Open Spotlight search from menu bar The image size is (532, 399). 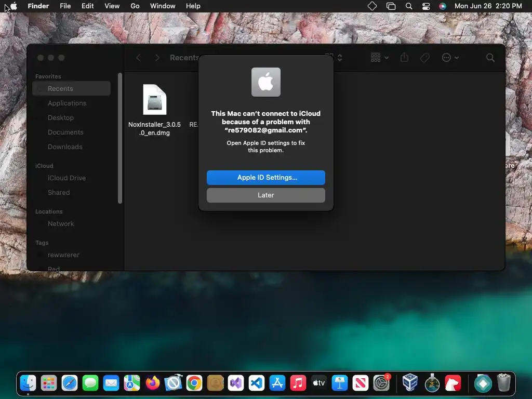(x=409, y=6)
